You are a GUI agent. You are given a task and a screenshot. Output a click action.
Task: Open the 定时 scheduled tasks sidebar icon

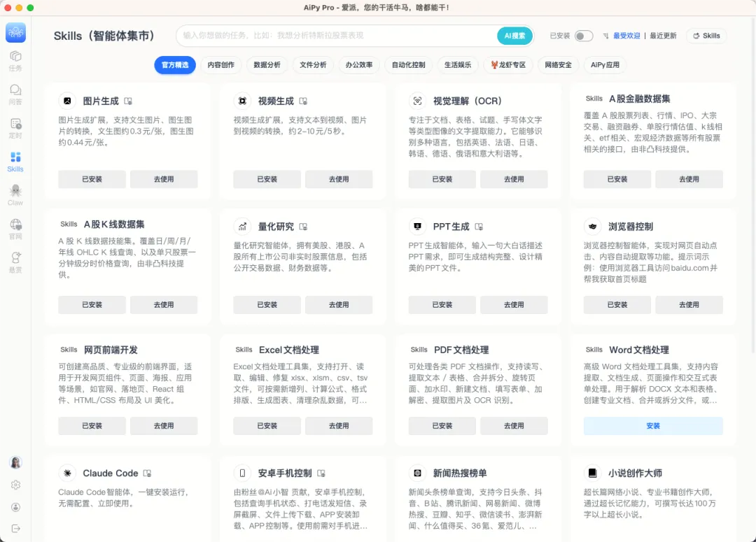point(15,129)
